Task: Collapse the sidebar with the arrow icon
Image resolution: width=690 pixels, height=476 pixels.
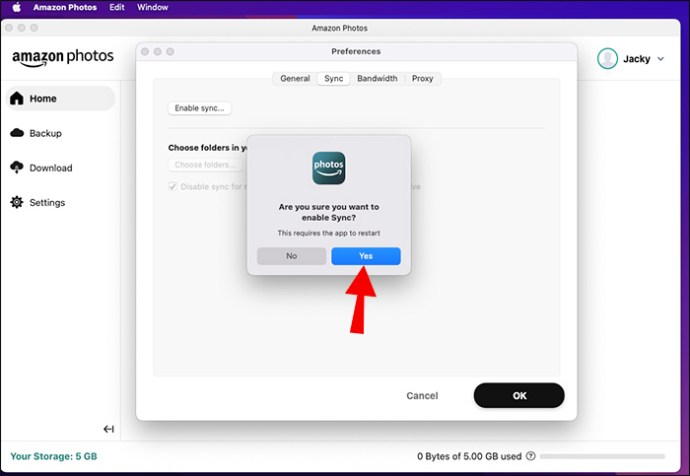Action: pos(108,429)
